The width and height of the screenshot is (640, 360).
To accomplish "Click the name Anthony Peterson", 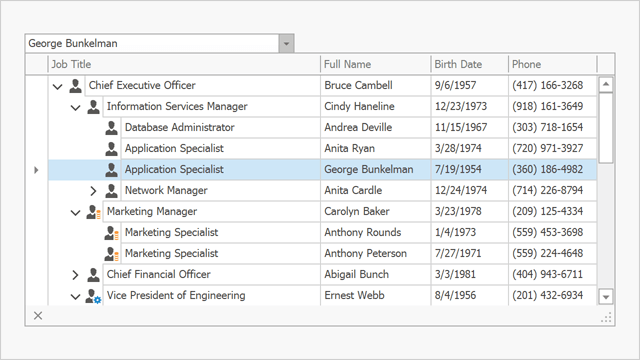I will pyautogui.click(x=365, y=253).
